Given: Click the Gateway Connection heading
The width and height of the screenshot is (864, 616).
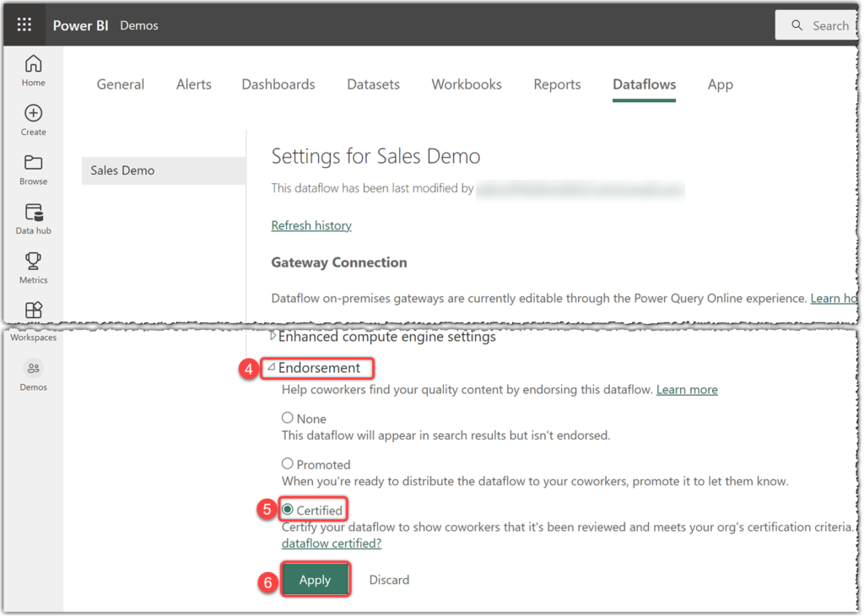Looking at the screenshot, I should [339, 262].
